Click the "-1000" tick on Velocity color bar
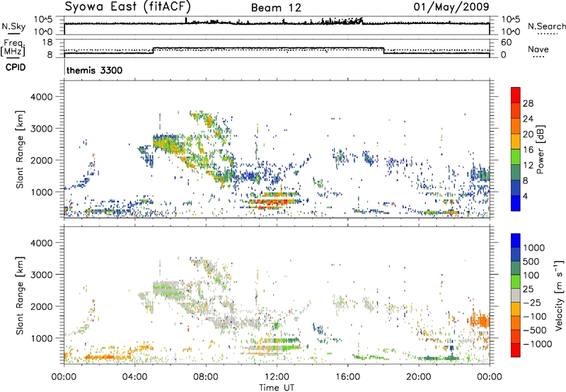 537,344
